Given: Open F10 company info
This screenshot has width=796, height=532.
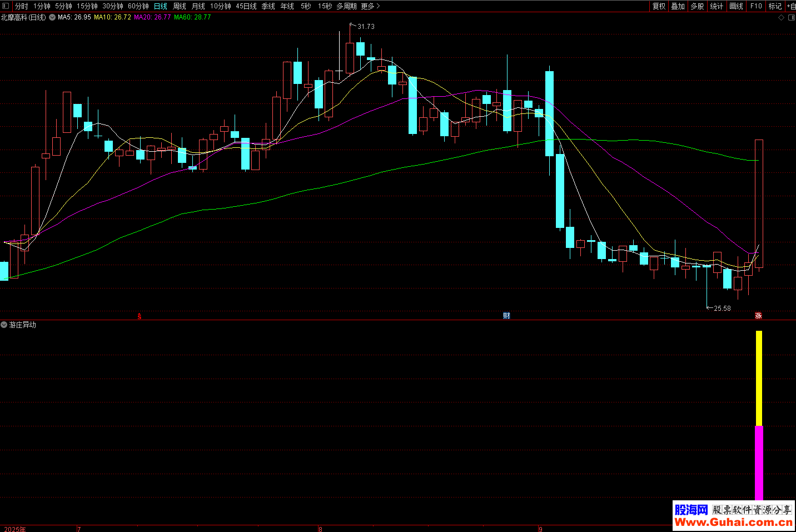Looking at the screenshot, I should coord(756,6).
